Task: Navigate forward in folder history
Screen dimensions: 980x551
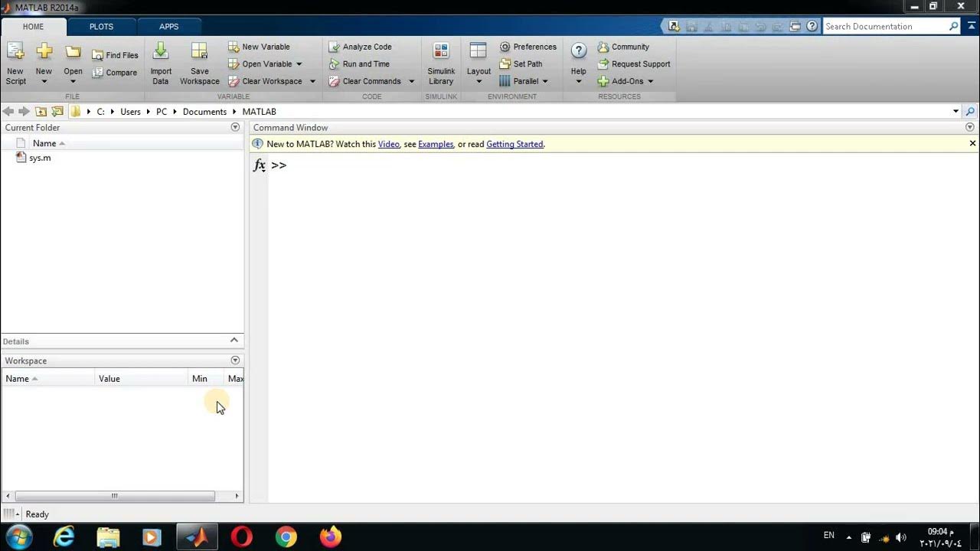Action: coord(24,112)
